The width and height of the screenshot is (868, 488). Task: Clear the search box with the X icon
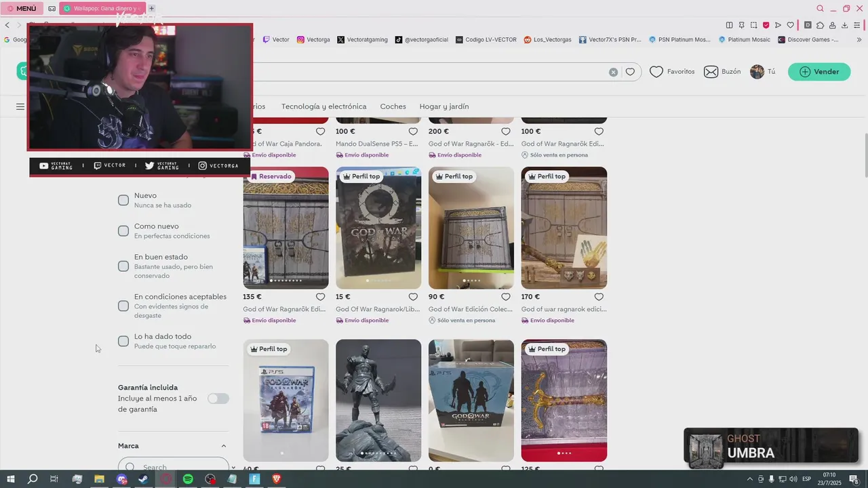(613, 72)
